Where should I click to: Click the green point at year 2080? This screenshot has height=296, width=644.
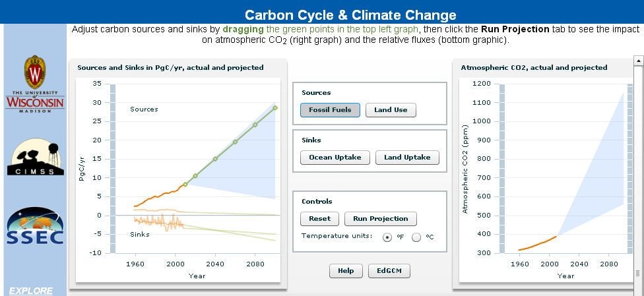coord(255,125)
